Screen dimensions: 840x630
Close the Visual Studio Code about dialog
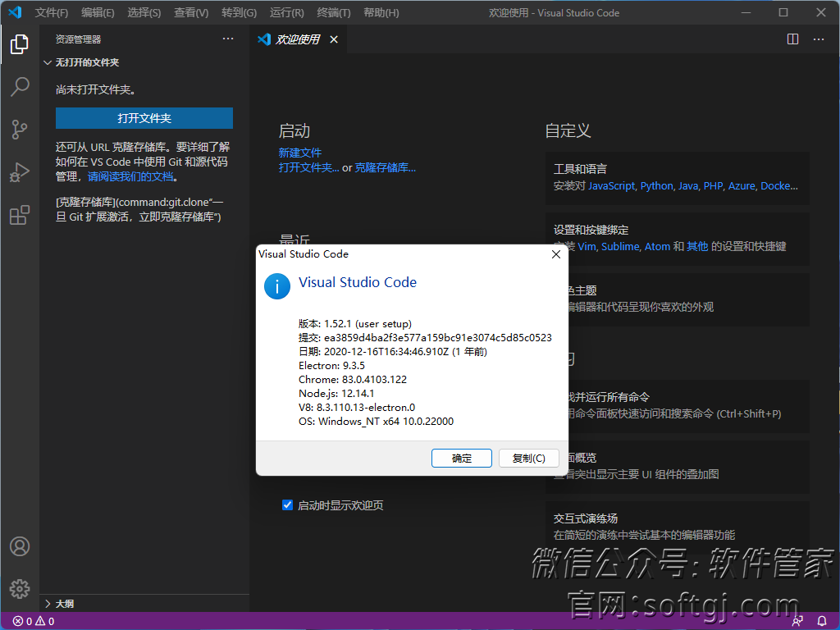(556, 254)
